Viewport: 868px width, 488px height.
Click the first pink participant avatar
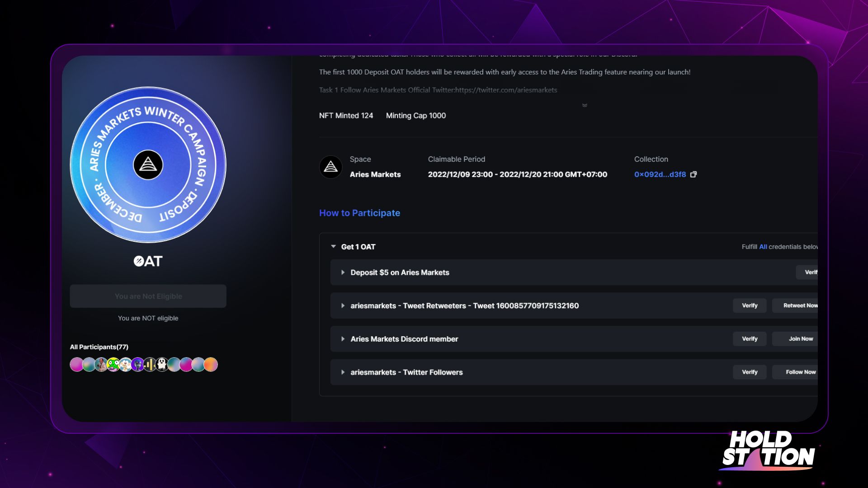(76, 365)
